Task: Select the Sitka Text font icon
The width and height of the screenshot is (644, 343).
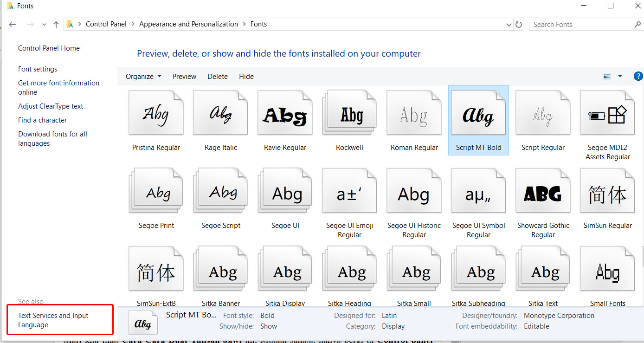Action: [543, 269]
